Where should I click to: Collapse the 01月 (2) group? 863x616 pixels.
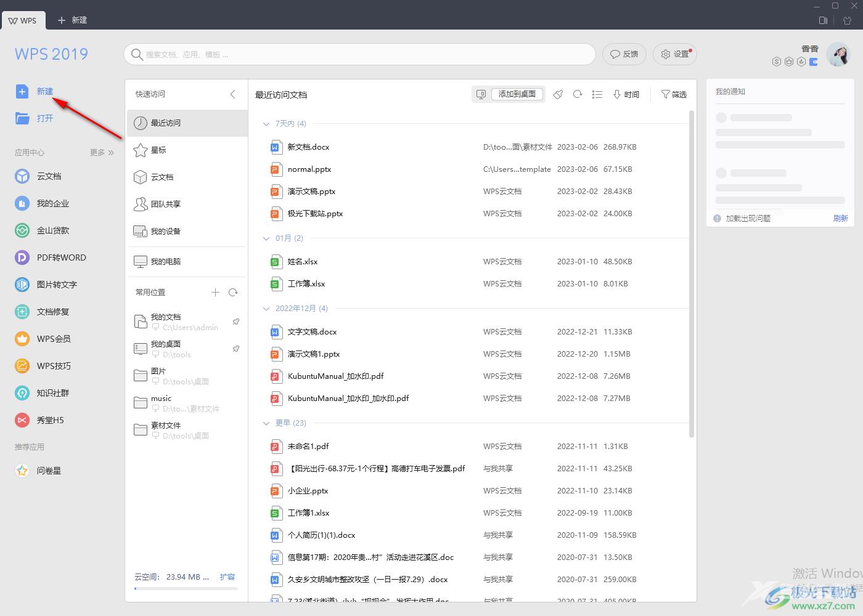coord(266,238)
